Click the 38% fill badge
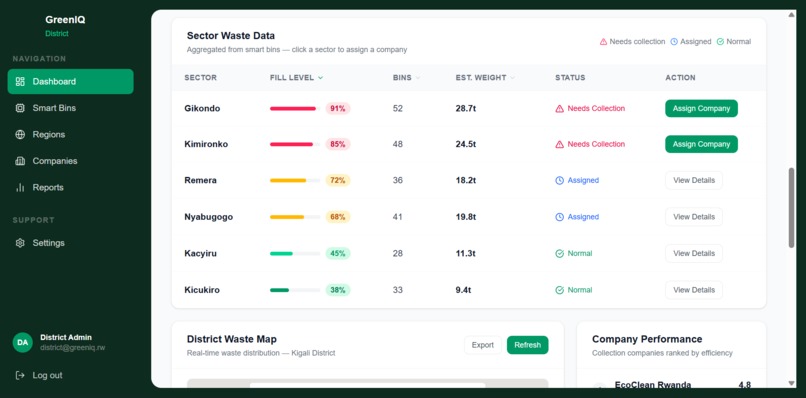Screen dimensions: 806x398 (x=338, y=290)
